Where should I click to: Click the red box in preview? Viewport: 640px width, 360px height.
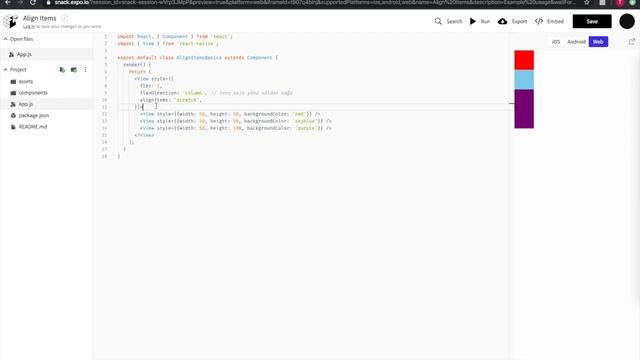[524, 60]
